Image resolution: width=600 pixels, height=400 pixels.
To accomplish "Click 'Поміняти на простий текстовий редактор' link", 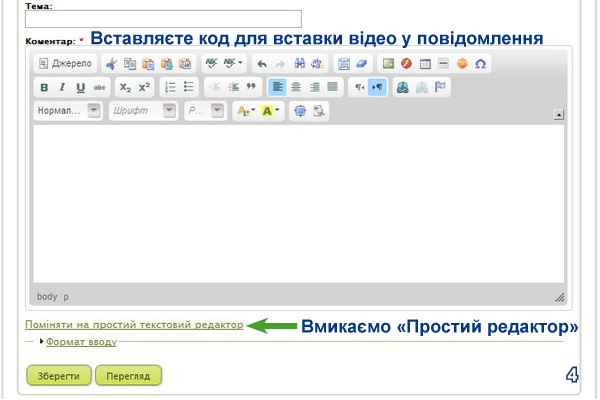I will coord(134,324).
